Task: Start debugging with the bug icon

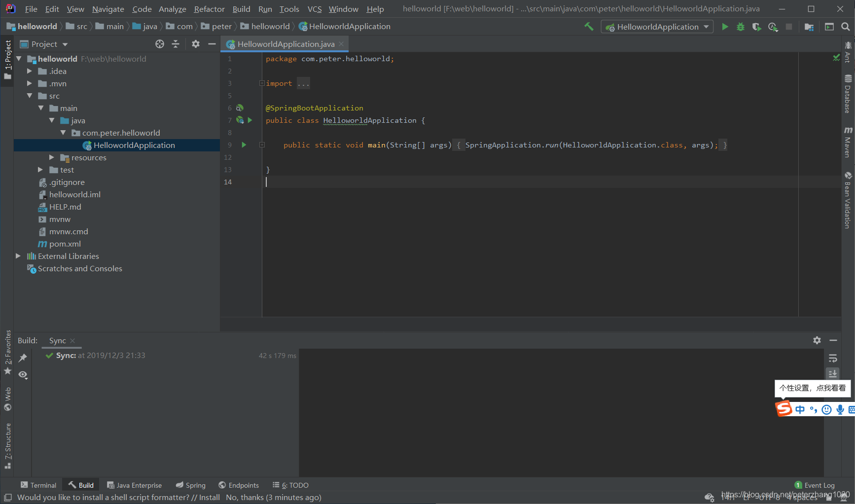Action: [x=741, y=27]
